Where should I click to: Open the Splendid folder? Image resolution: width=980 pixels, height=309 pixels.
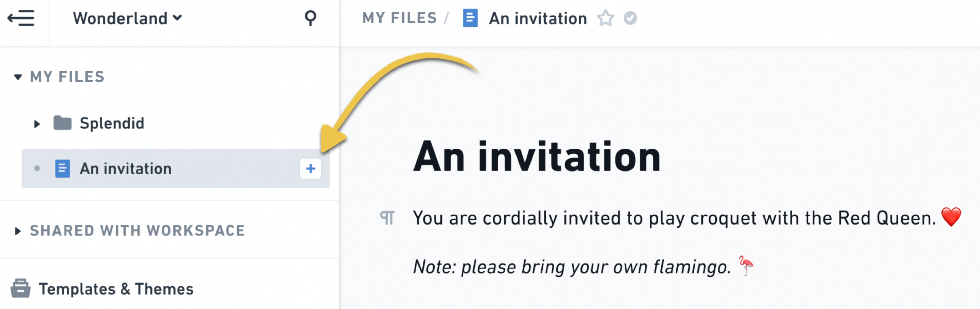pyautogui.click(x=111, y=123)
